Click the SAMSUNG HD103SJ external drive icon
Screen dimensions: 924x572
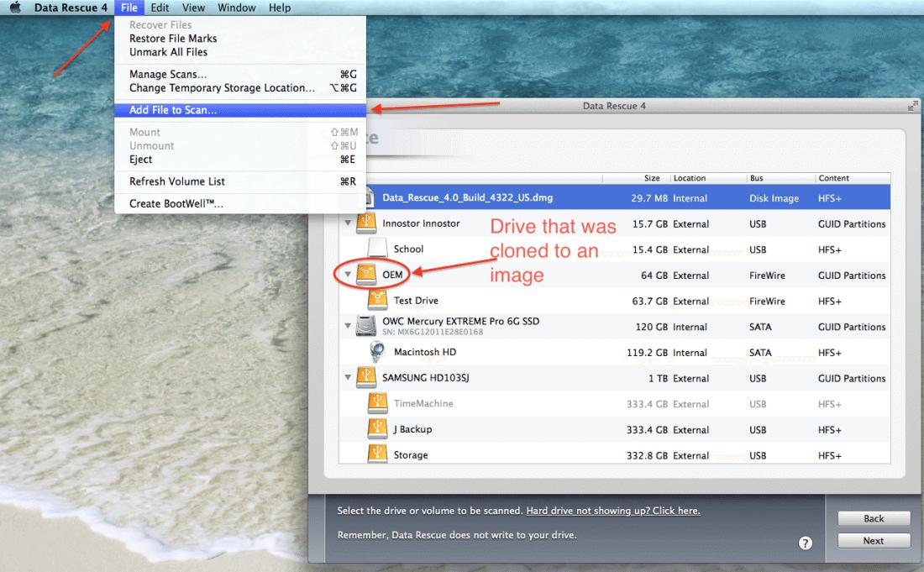[365, 377]
